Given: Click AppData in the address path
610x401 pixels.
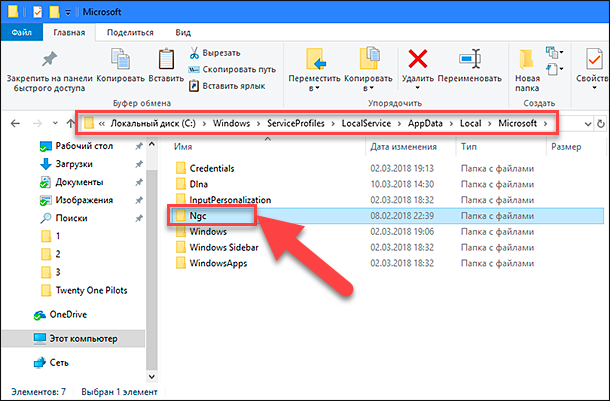Looking at the screenshot, I should 425,123.
